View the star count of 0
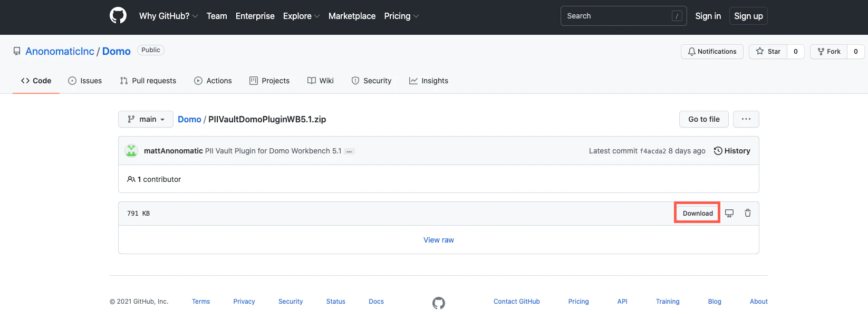This screenshot has height=319, width=868. tap(796, 51)
